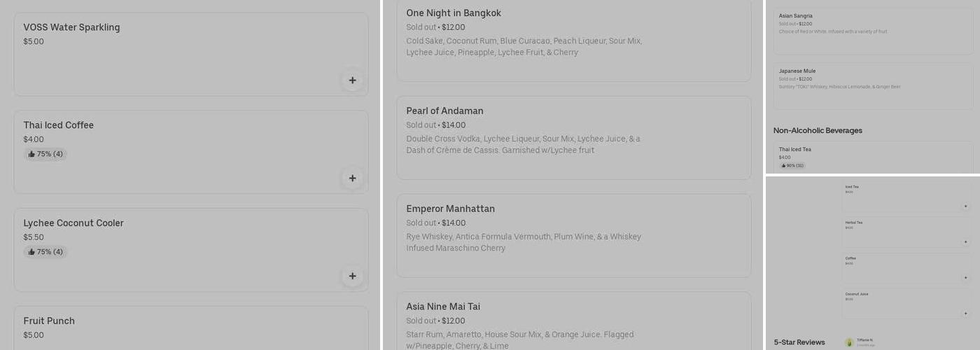Select the Asia Nine Mai Tai item
The width and height of the screenshot is (980, 350).
[573, 322]
